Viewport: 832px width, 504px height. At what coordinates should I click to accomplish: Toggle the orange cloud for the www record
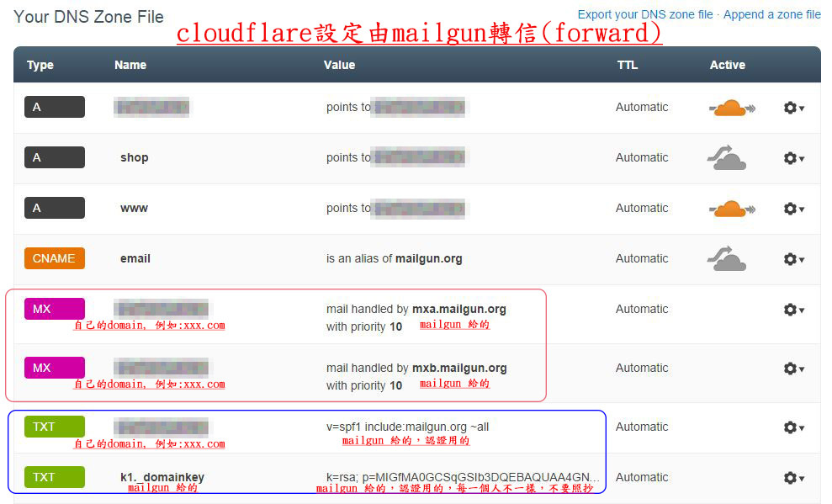pyautogui.click(x=732, y=209)
